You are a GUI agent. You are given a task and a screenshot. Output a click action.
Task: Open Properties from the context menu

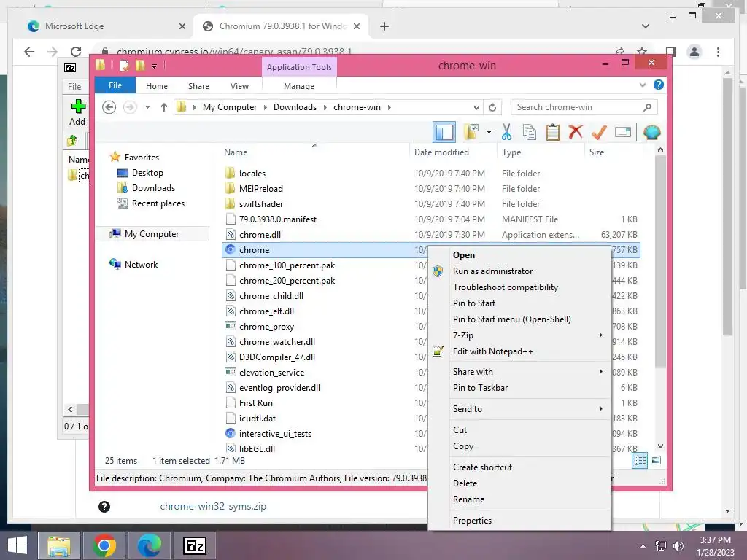pyautogui.click(x=519, y=521)
